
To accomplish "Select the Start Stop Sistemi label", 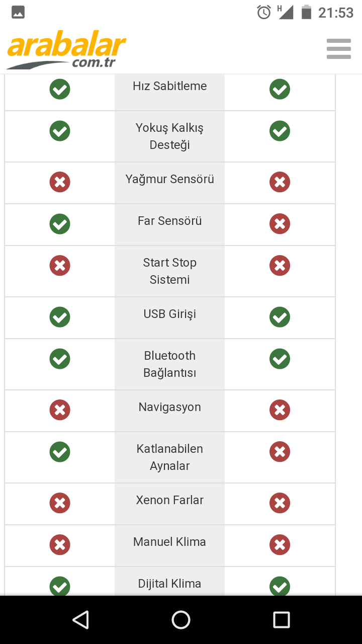I will tap(169, 271).
